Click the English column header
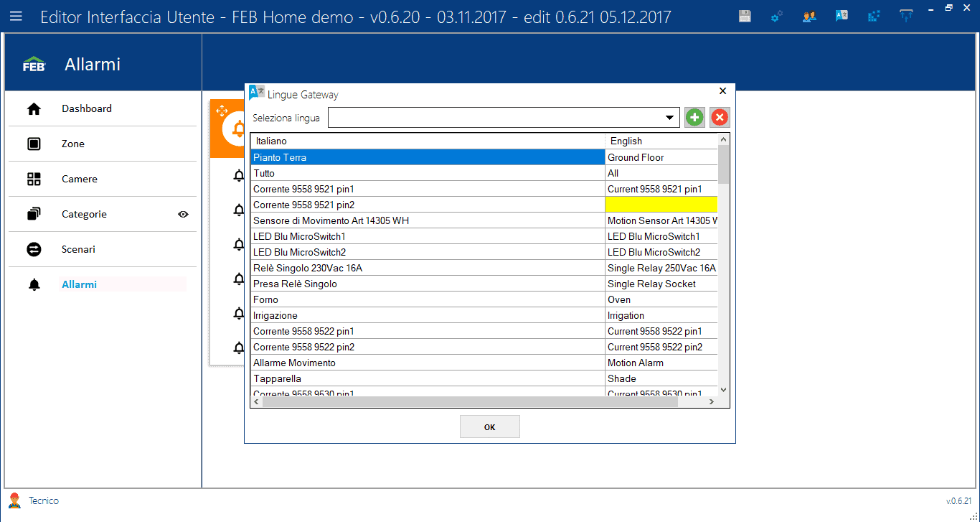Viewport: 980px width, 522px height. (661, 141)
